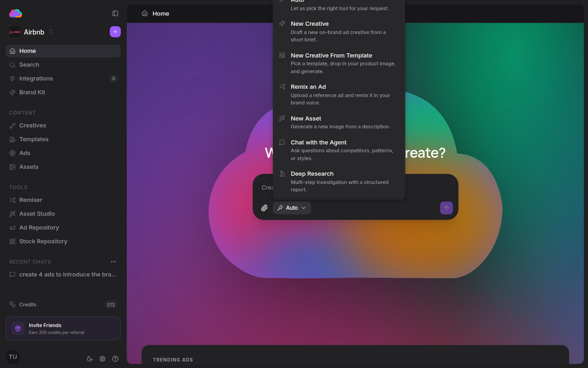Select New Asset option

(339, 122)
